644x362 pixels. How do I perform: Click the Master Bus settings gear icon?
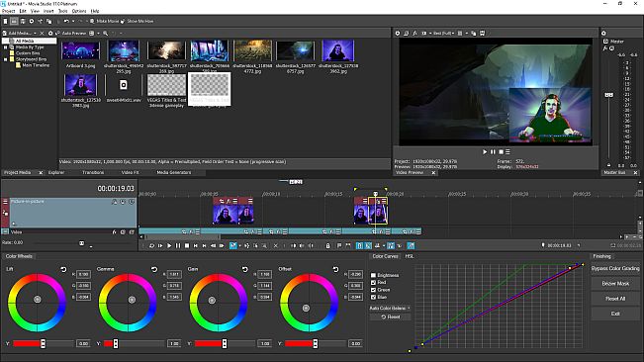coord(603,34)
